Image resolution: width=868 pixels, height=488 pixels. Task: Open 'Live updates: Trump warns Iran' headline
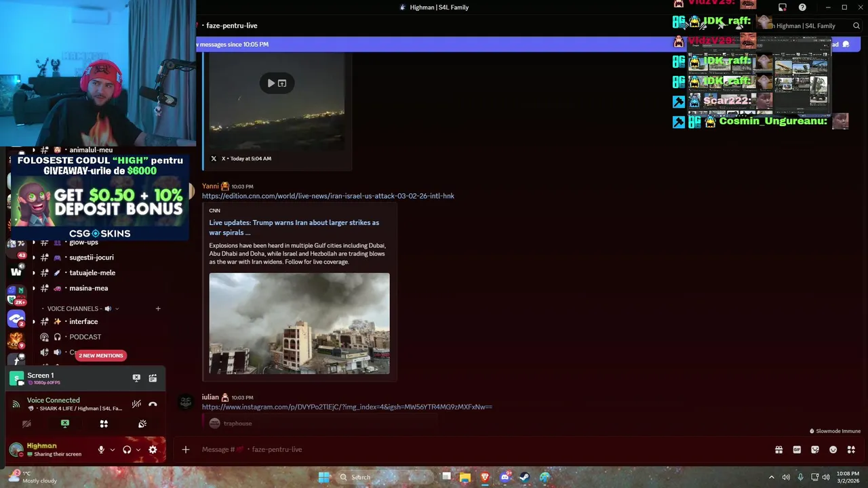click(x=294, y=228)
